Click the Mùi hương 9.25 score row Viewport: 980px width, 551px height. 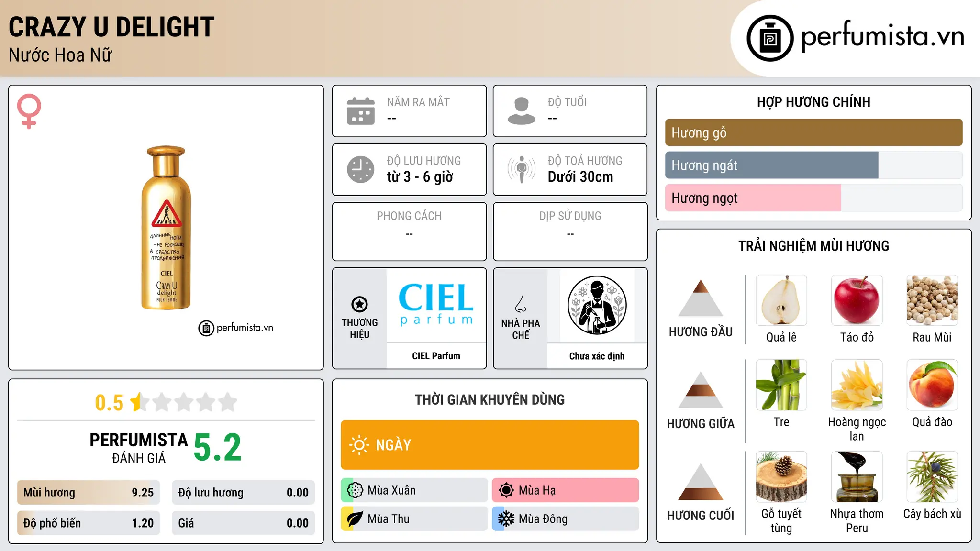tap(89, 493)
